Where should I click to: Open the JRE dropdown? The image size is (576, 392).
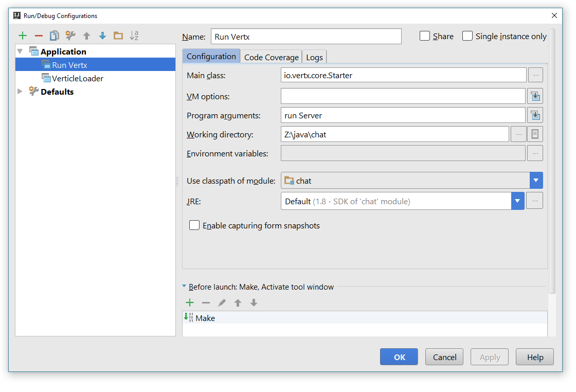[x=517, y=201]
